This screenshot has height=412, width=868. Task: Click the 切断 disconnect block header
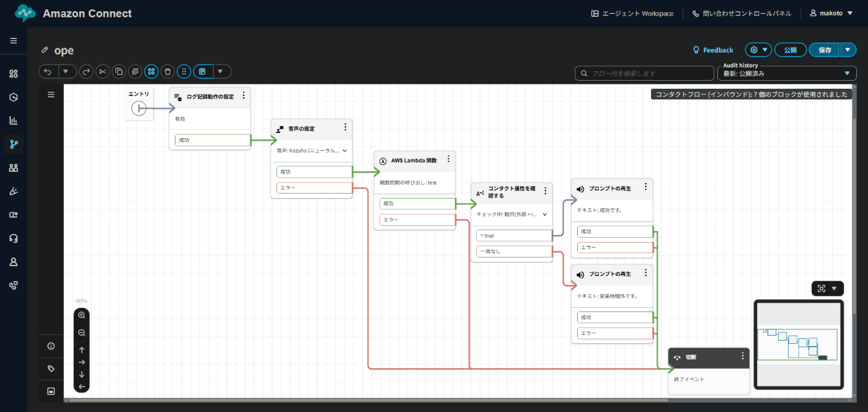709,357
